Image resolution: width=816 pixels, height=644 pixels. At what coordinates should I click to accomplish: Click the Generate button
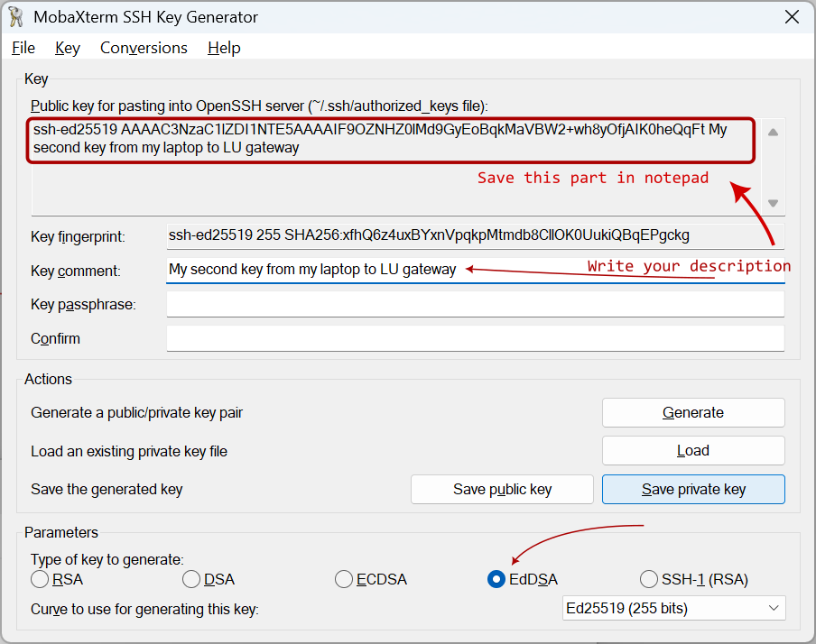(x=693, y=412)
